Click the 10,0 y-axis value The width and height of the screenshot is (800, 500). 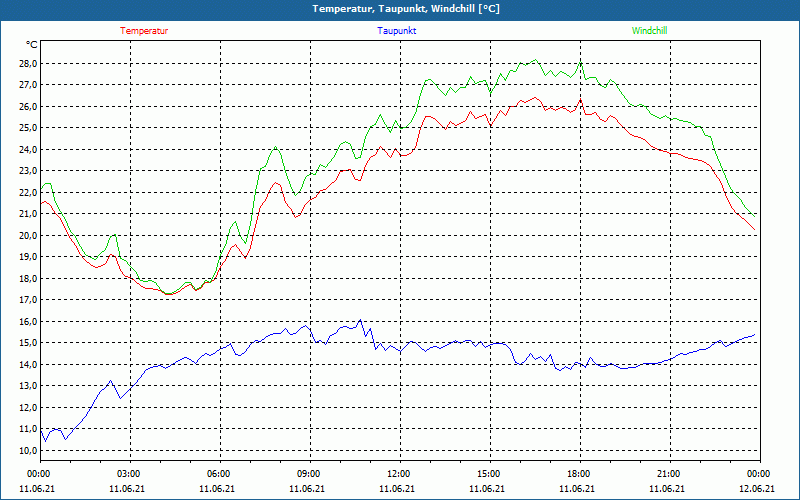29,451
